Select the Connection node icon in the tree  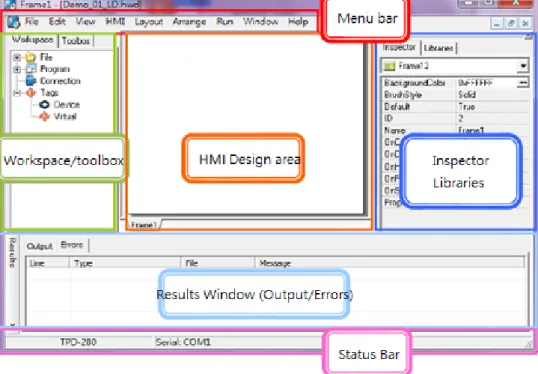tap(31, 81)
